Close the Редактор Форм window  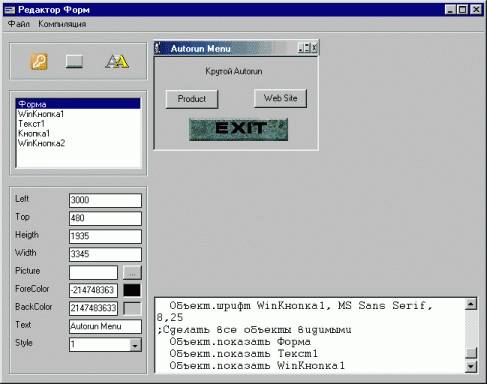pos(476,9)
